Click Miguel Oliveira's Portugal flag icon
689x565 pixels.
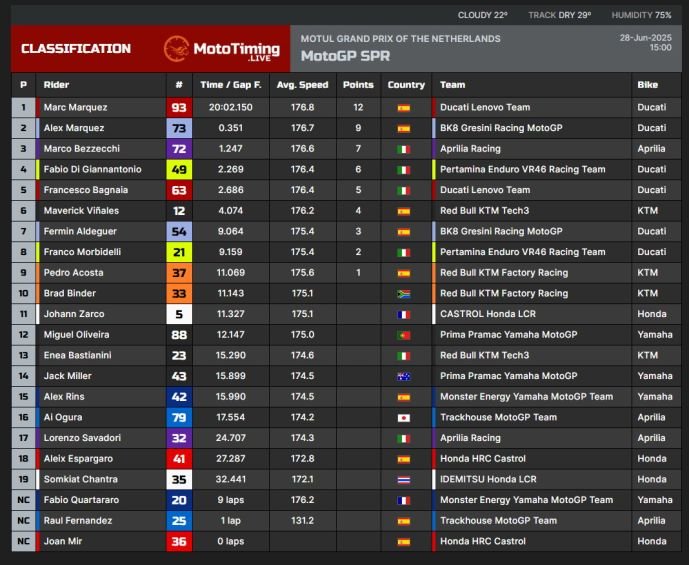(404, 335)
